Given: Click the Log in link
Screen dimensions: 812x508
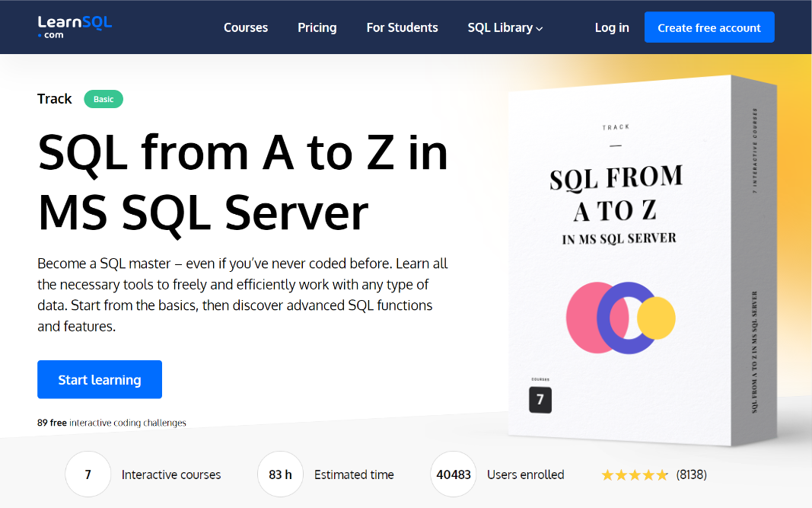Looking at the screenshot, I should (612, 27).
